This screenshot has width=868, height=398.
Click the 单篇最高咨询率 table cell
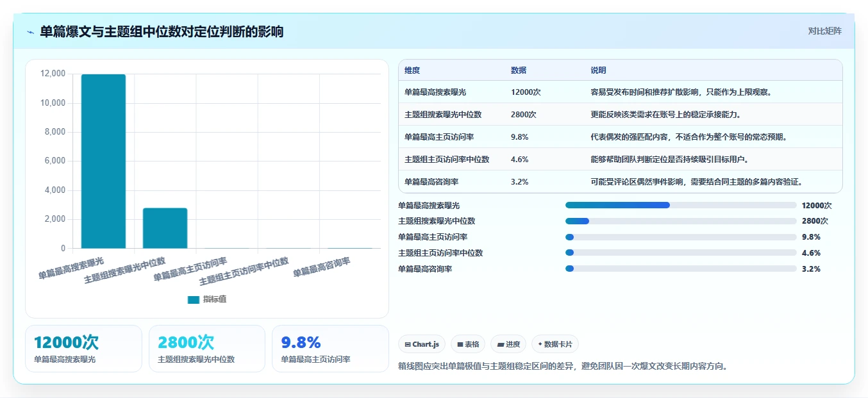(x=431, y=182)
